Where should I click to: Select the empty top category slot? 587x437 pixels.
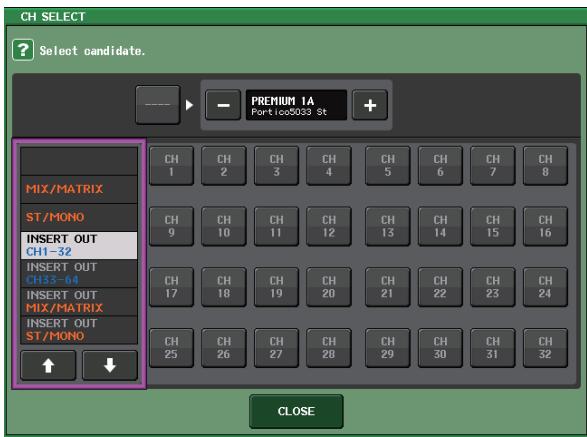pyautogui.click(x=79, y=161)
